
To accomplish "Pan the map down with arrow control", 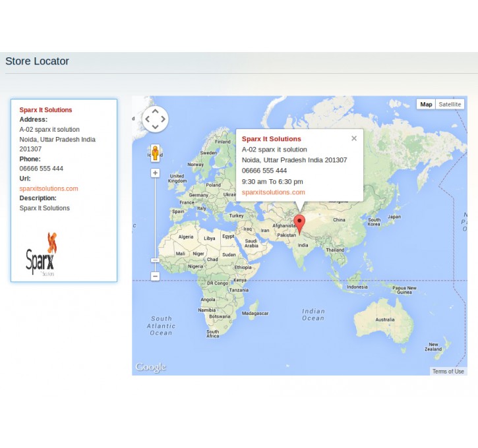I will pos(155,127).
